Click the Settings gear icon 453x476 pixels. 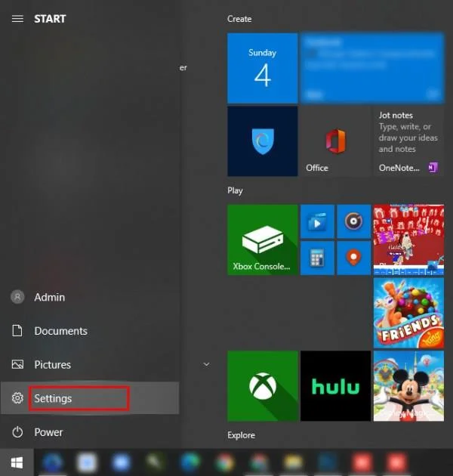[17, 398]
